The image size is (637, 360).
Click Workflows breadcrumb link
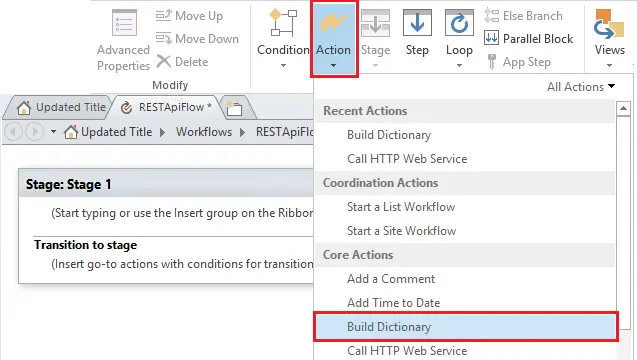coord(204,132)
